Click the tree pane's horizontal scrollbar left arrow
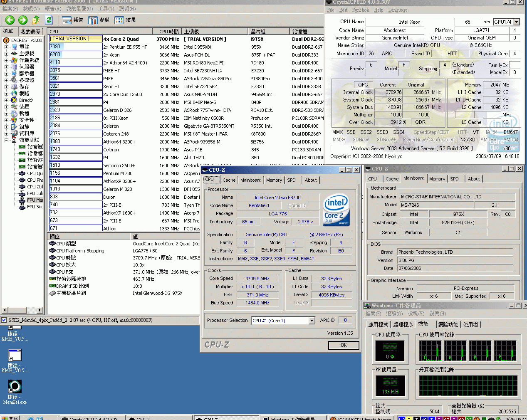Screen dimensions: 527x420 (5, 310)
